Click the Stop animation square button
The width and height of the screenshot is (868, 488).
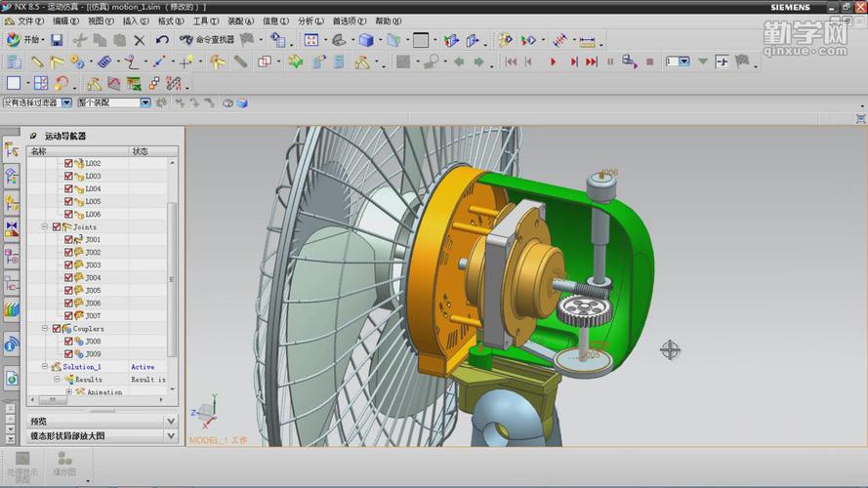pyautogui.click(x=650, y=61)
